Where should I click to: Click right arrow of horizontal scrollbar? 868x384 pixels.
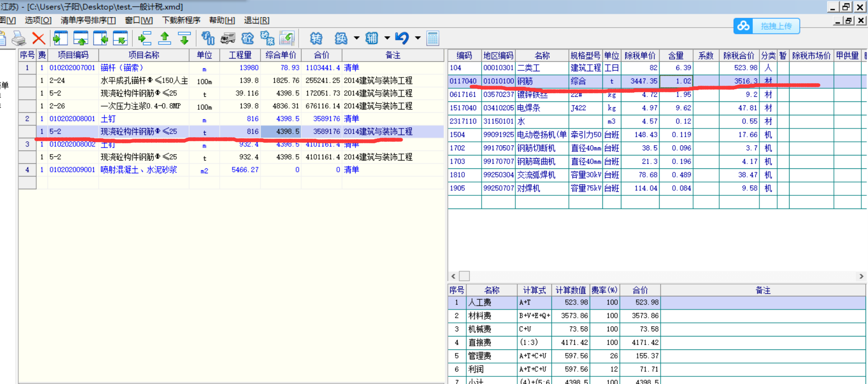point(861,276)
